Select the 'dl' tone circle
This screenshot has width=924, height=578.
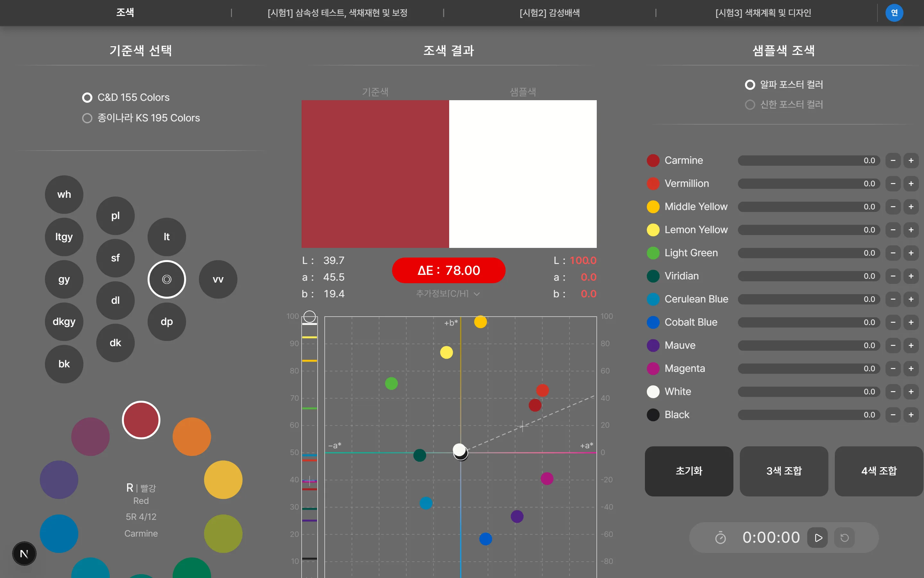pyautogui.click(x=115, y=301)
